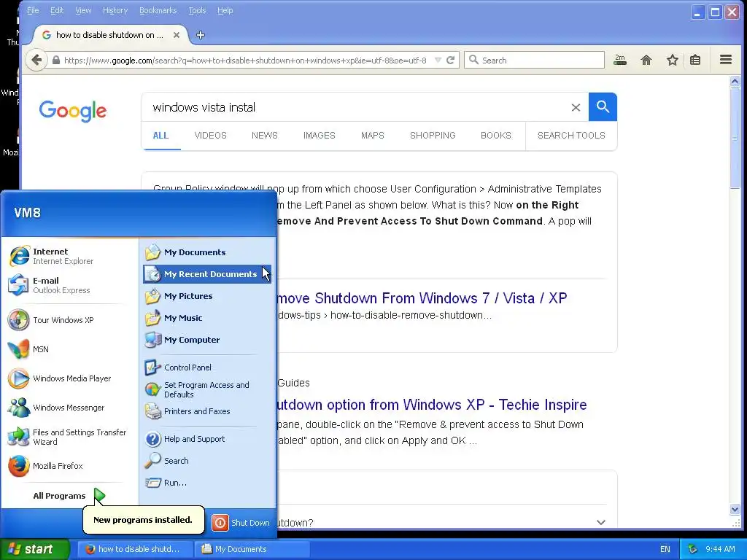Click the Google query box text
Image resolution: width=747 pixels, height=560 pixels.
tap(204, 108)
